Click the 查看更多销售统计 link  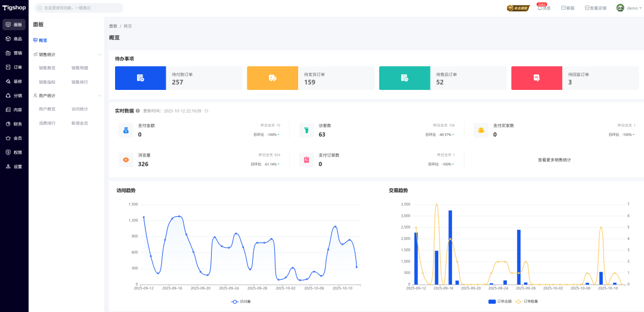tap(554, 160)
